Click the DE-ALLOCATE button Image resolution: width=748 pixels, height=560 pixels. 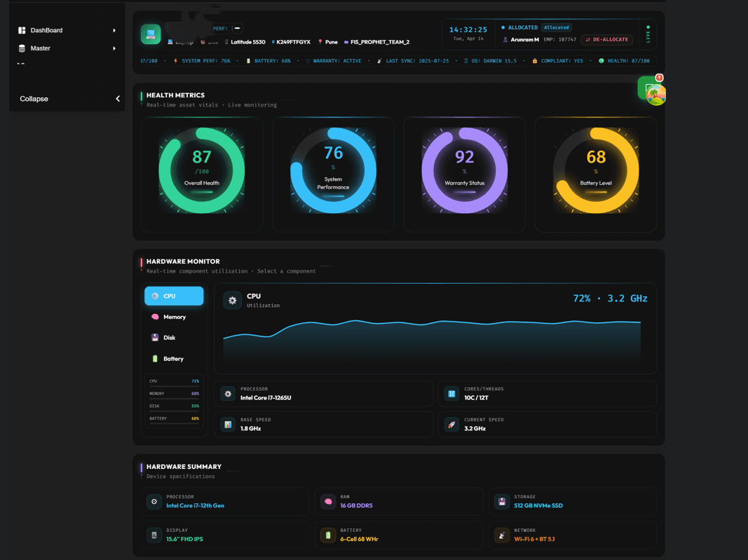click(607, 39)
